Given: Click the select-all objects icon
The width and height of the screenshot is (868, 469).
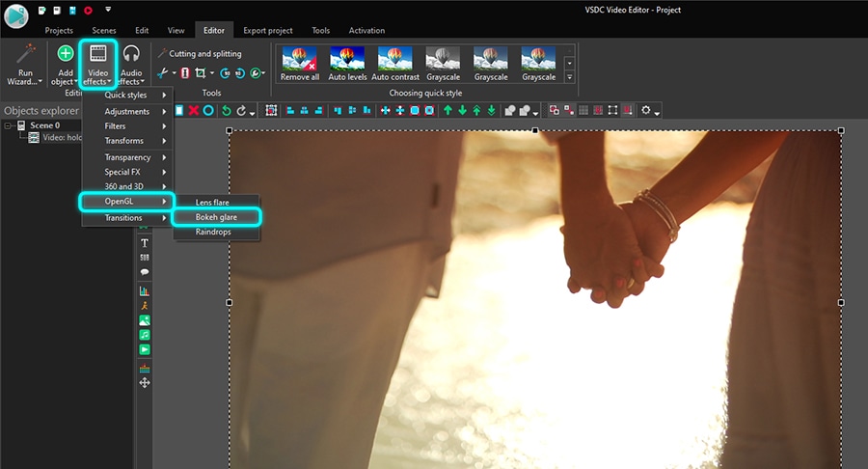Looking at the screenshot, I should pyautogui.click(x=271, y=110).
